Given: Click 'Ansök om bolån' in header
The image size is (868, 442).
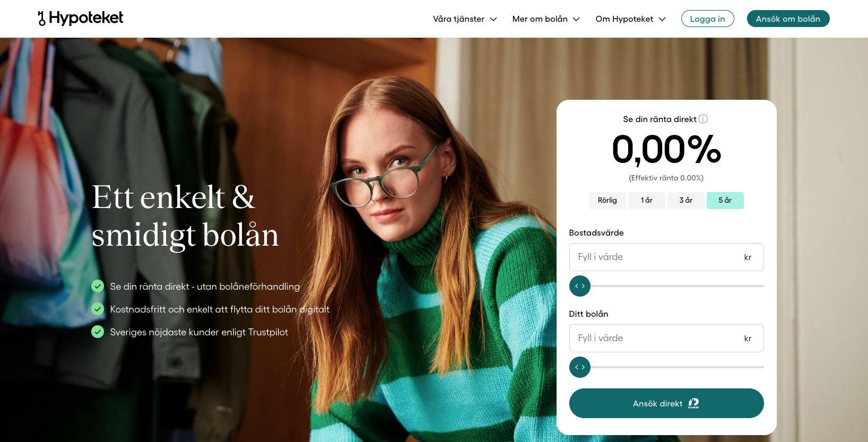Looking at the screenshot, I should (x=788, y=19).
